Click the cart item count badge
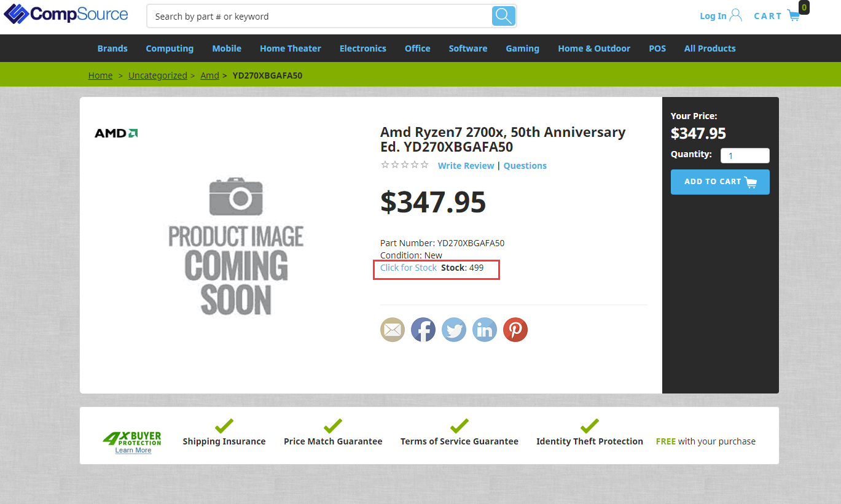Screen dimensions: 841x504 coord(804,8)
